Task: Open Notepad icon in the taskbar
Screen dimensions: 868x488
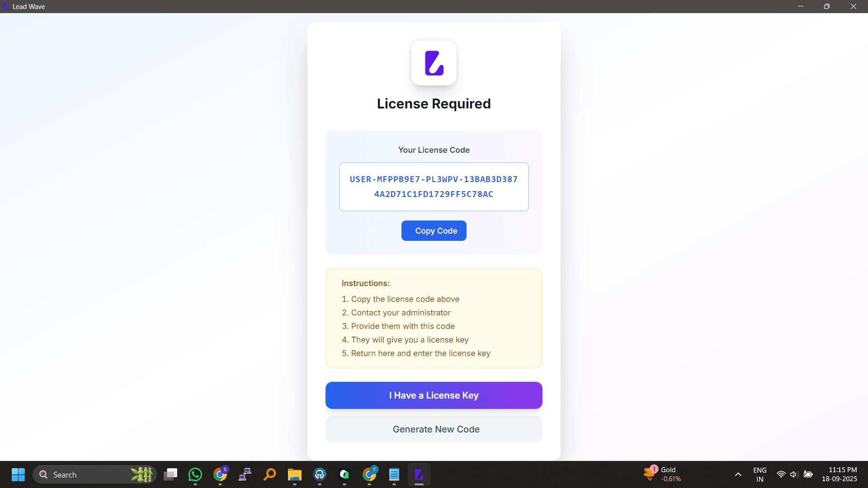Action: [394, 474]
